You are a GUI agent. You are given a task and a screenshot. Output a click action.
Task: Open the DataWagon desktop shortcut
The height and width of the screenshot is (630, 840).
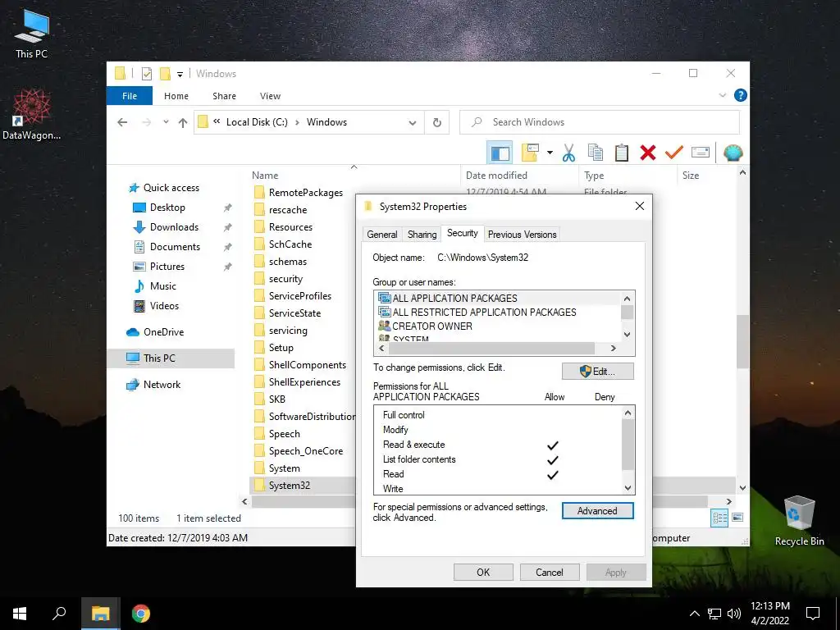click(32, 115)
